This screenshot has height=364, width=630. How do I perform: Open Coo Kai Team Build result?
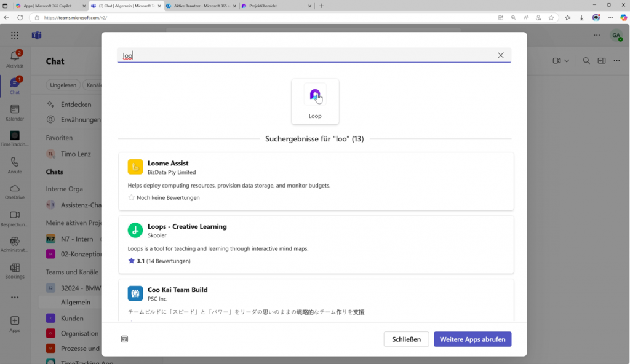click(x=316, y=300)
